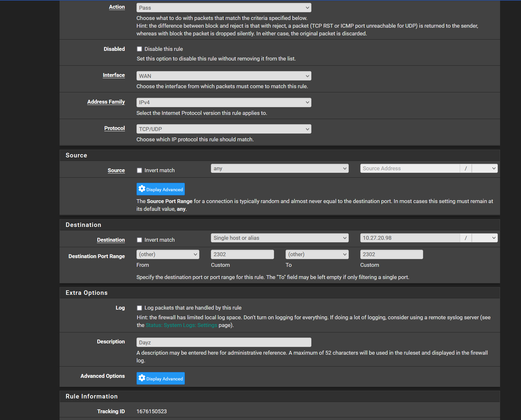Click the To Custom port field 2302

pos(392,254)
